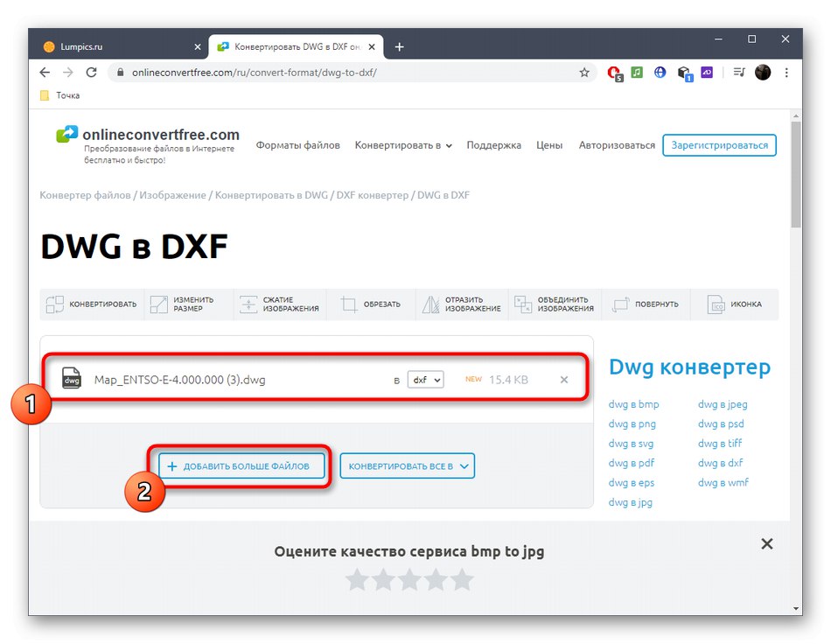Click the onlineconvertfree.com logo
Image resolution: width=831 pixels, height=644 pixels.
[148, 144]
